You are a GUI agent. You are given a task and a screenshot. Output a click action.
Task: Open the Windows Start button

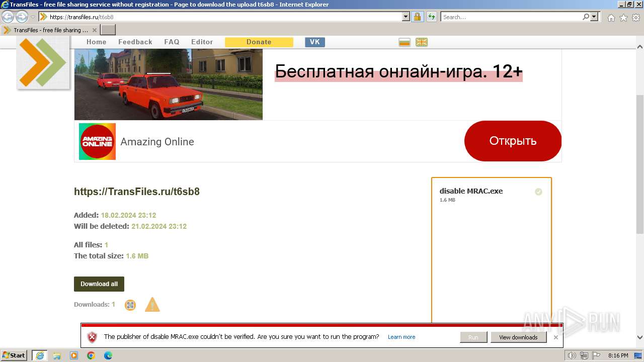pos(14,355)
